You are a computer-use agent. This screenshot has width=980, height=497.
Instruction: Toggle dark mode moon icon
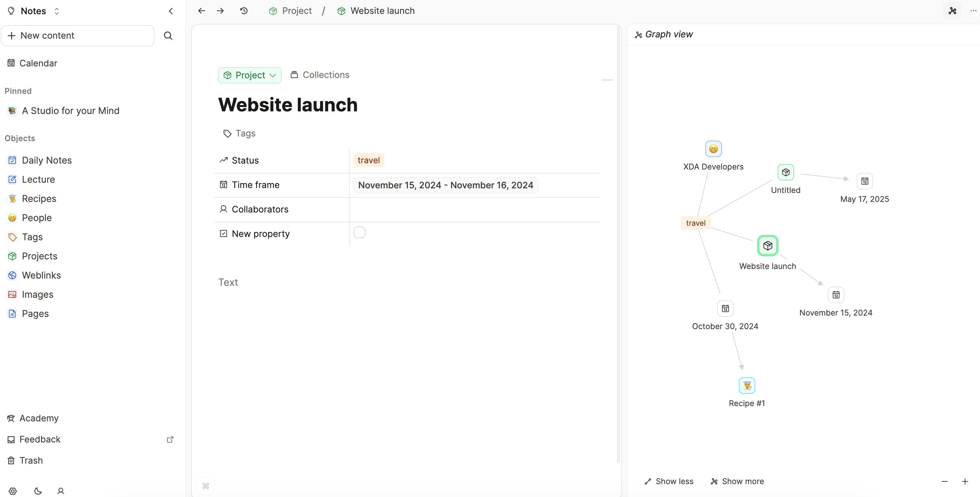click(x=38, y=491)
